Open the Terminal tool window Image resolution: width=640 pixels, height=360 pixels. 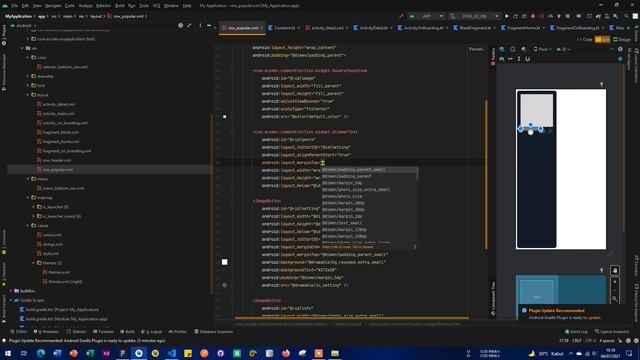pyautogui.click(x=104, y=331)
